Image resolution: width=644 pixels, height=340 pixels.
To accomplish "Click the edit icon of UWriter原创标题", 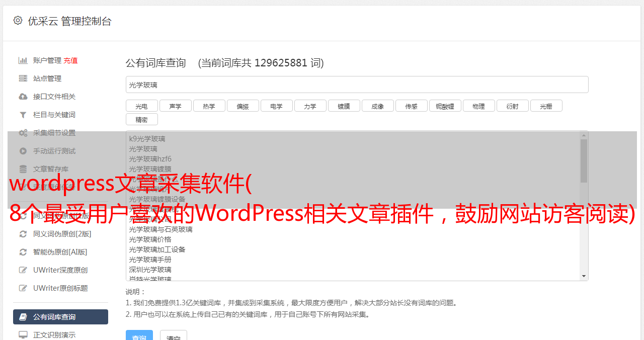I will pyautogui.click(x=23, y=288).
